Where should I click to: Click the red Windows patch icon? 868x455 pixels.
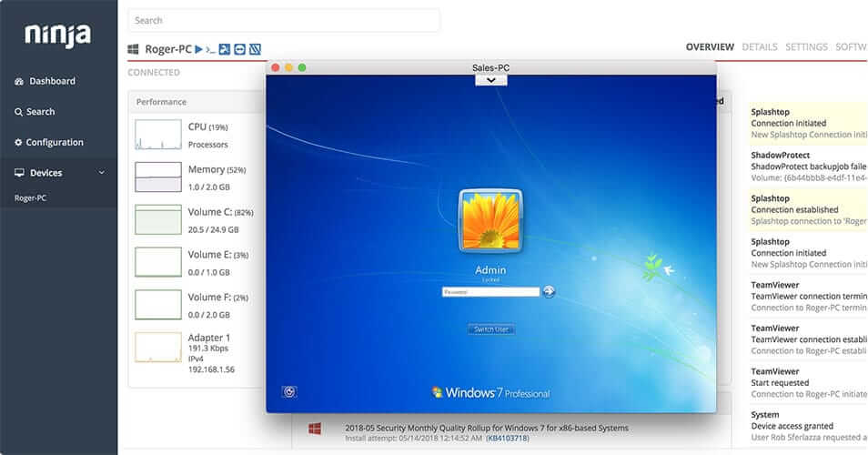315,429
